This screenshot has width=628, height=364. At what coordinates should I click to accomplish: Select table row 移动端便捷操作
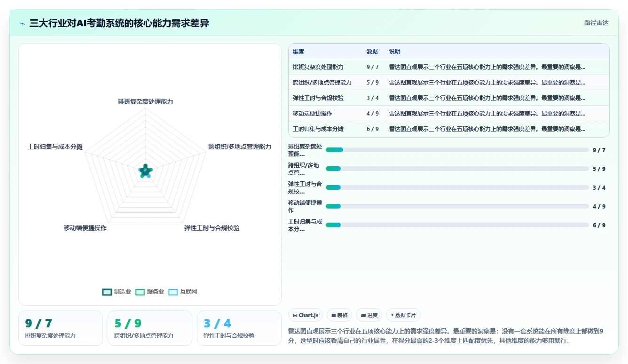click(448, 114)
